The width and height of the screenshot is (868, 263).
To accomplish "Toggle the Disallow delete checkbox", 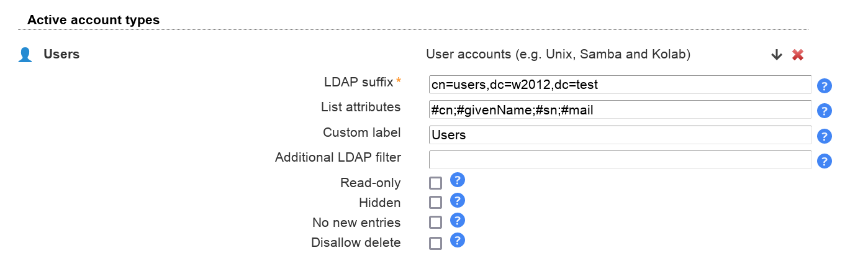I will coord(435,243).
